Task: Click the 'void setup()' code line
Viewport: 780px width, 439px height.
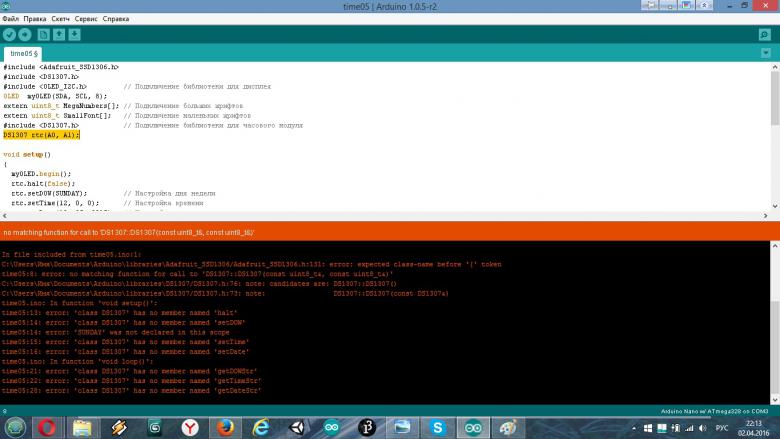Action: click(x=27, y=155)
